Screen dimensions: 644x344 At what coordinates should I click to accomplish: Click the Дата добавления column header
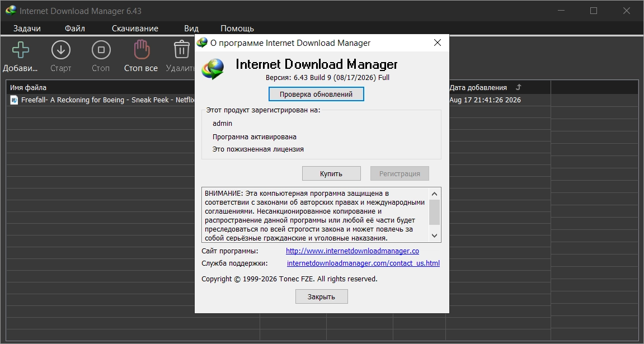tap(498, 87)
